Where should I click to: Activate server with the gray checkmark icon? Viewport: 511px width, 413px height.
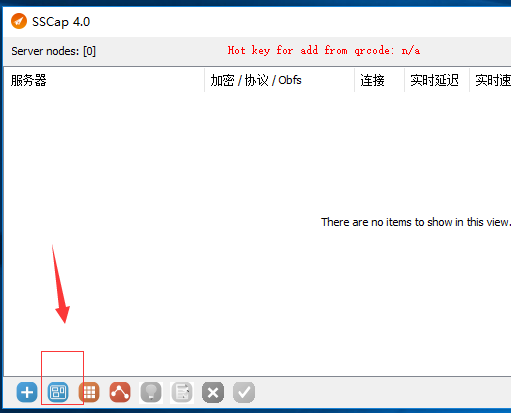coord(244,392)
